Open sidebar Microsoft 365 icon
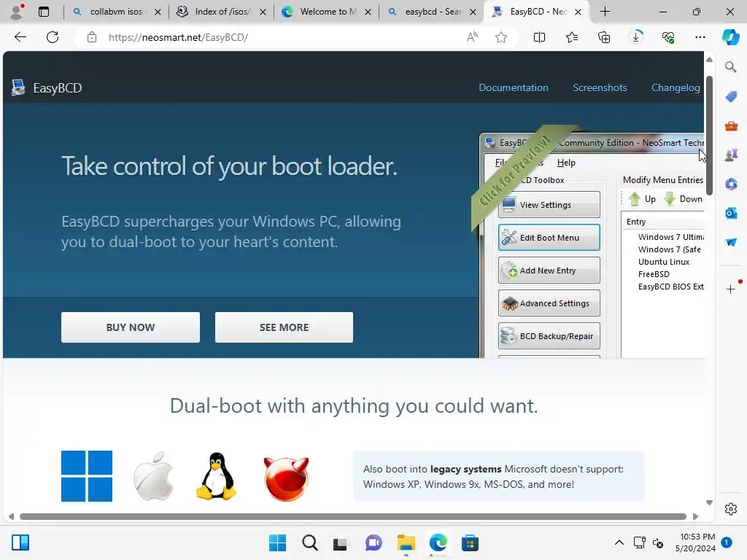This screenshot has height=560, width=747. tap(731, 184)
